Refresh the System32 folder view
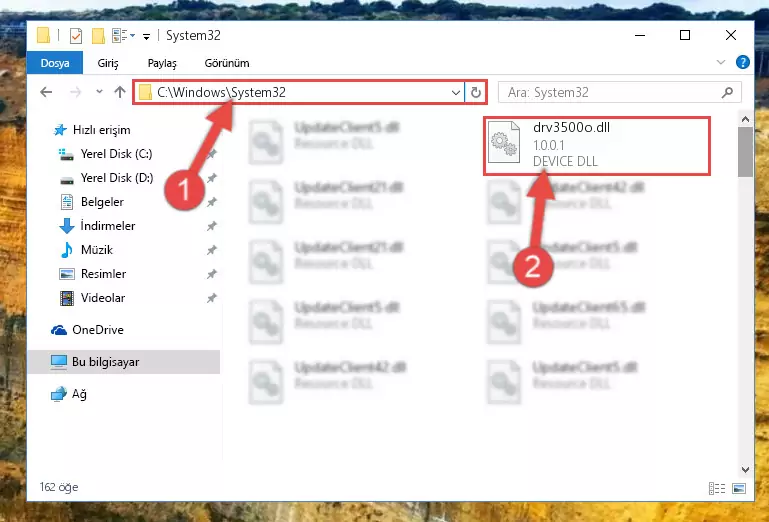Screen dimensions: 769x522 click(x=476, y=92)
